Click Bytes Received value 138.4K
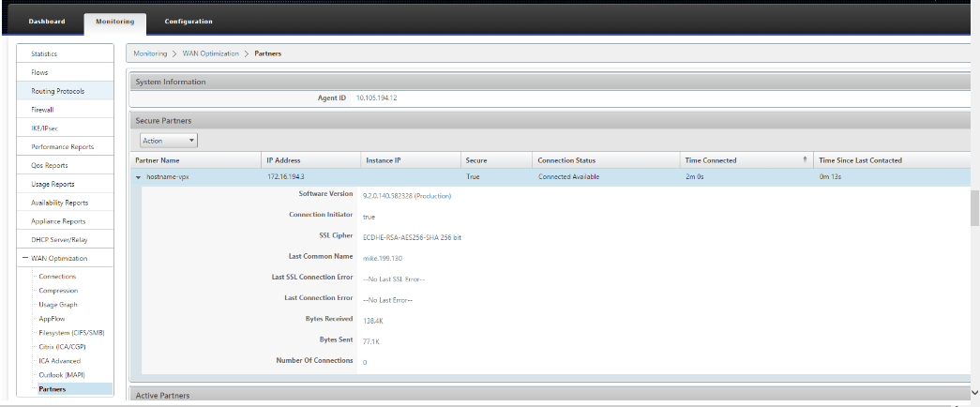 coord(372,320)
